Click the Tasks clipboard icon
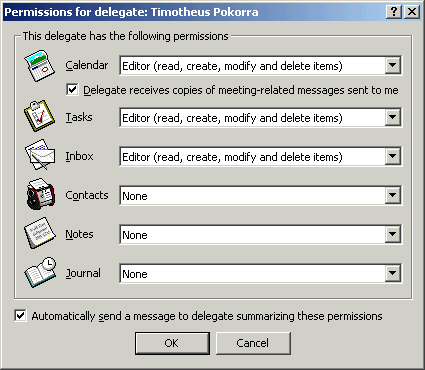Image resolution: width=425 pixels, height=370 pixels. [39, 116]
